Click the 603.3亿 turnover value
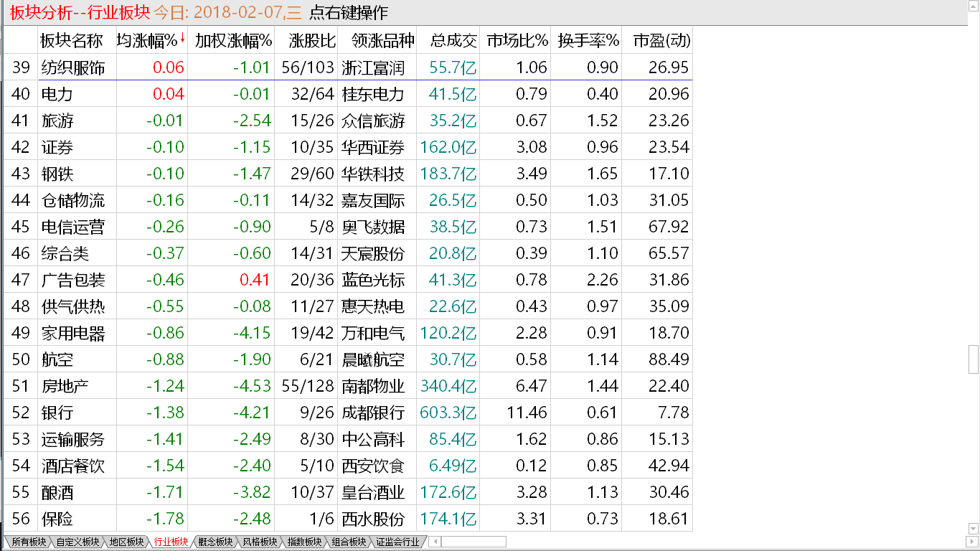This screenshot has width=980, height=551. (448, 413)
